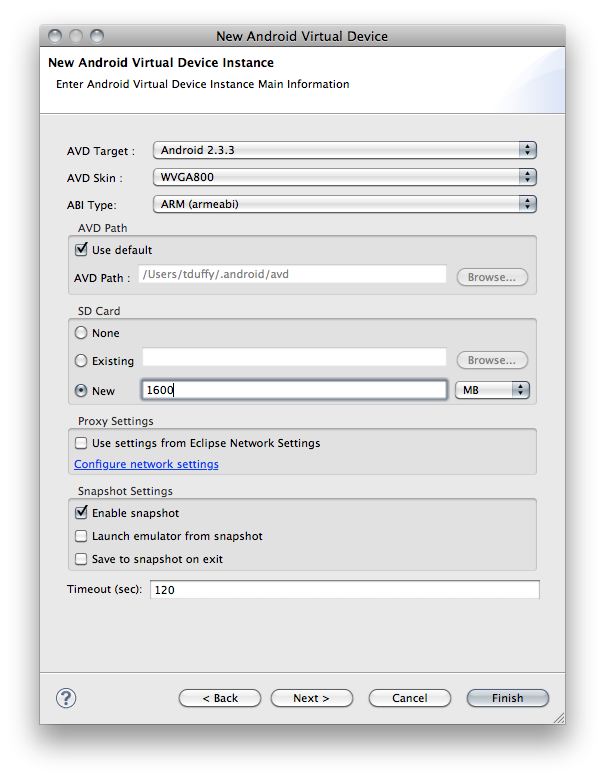605x779 pixels.
Task: Uncheck the Enable snapshot checkbox
Action: 81,512
